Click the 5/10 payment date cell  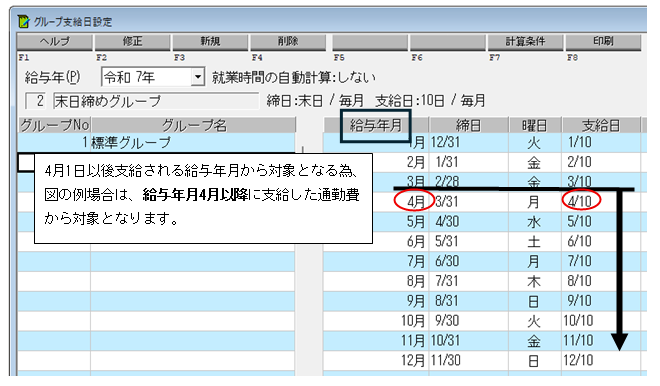coord(601,221)
